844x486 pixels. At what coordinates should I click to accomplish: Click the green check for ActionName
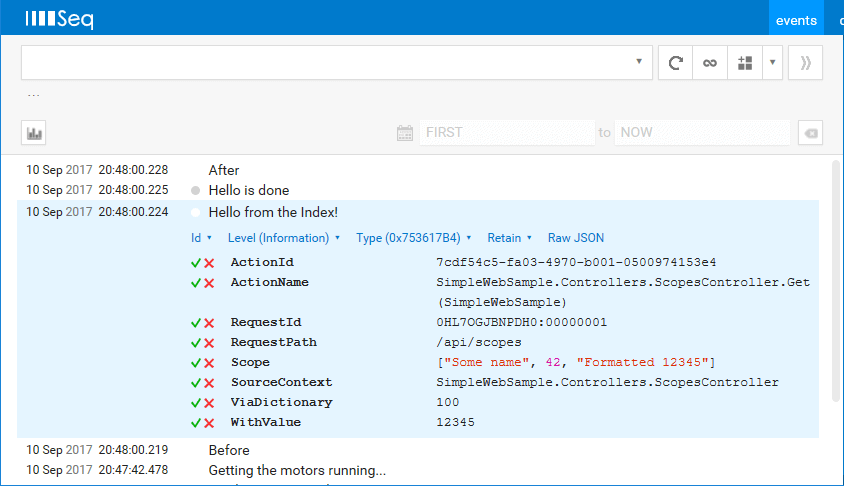196,283
